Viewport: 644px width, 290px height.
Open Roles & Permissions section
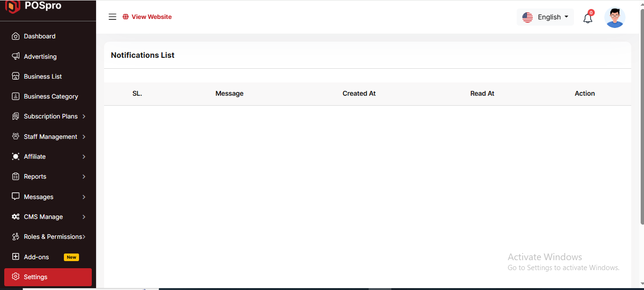tap(52, 236)
